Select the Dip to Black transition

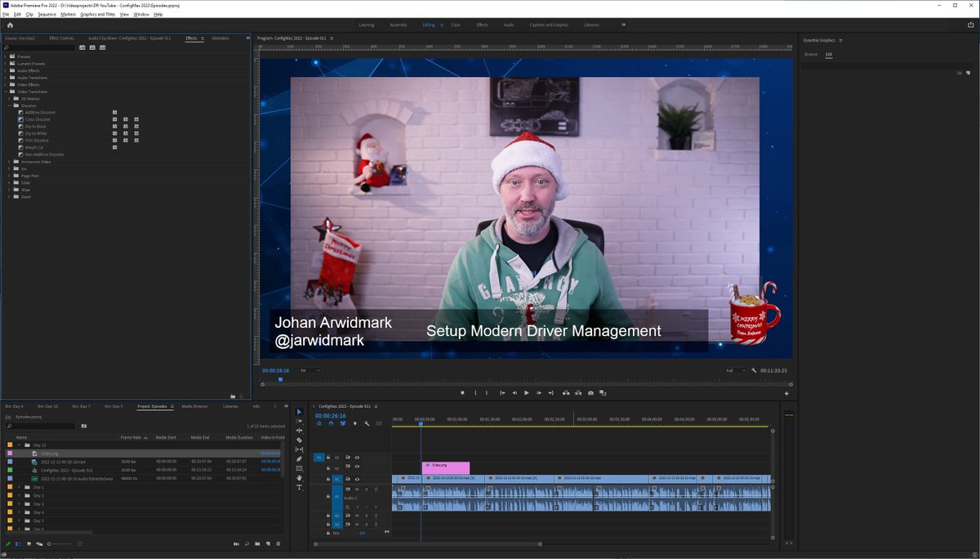pyautogui.click(x=36, y=127)
